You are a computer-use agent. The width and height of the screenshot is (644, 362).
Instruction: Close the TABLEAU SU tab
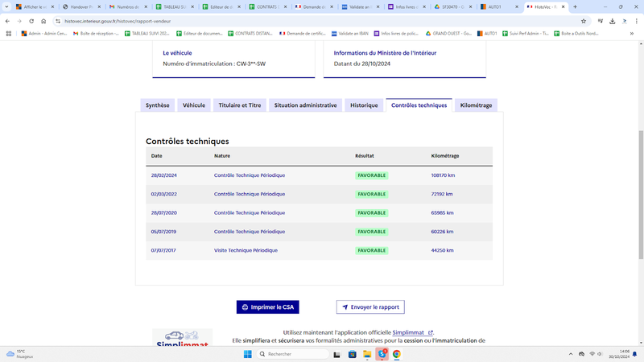click(x=192, y=7)
